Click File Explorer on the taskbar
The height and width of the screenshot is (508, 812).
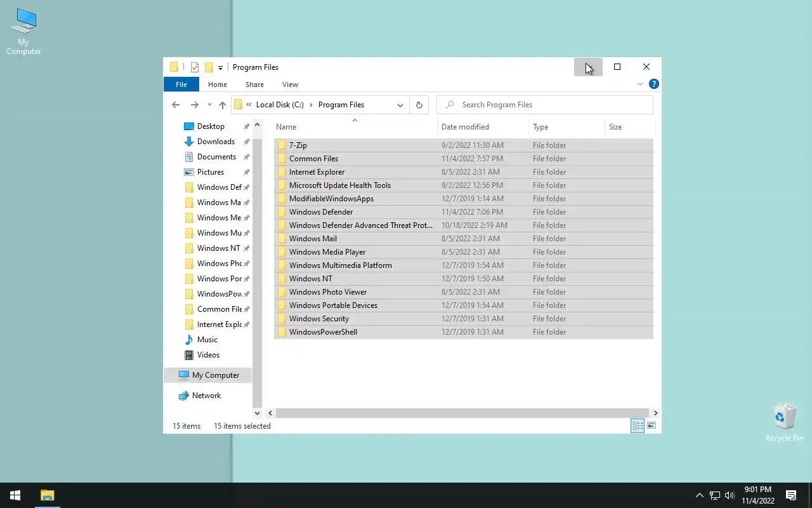(x=47, y=495)
